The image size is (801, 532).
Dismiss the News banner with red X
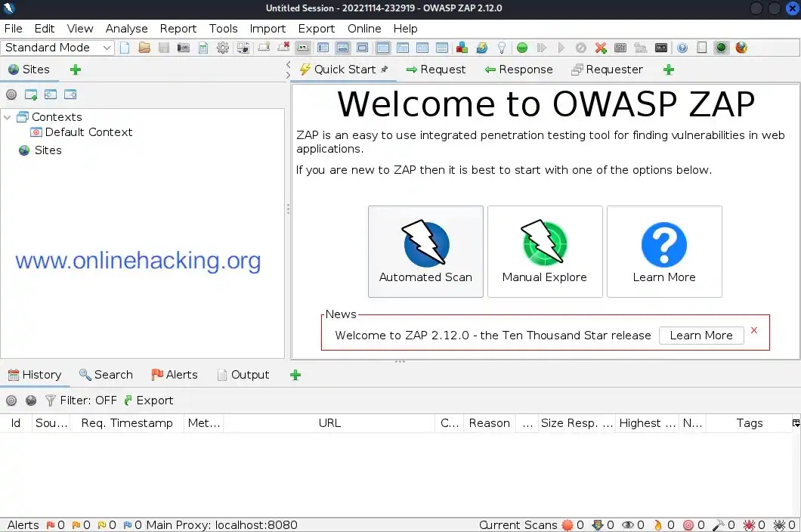(754, 330)
